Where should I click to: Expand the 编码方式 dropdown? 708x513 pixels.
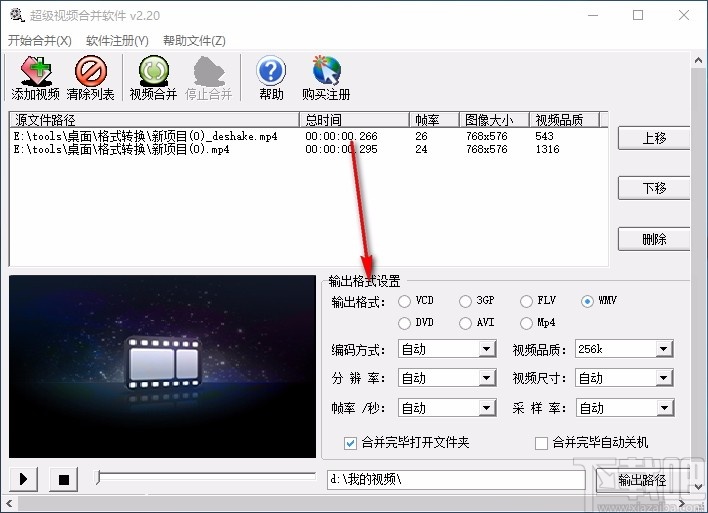486,349
